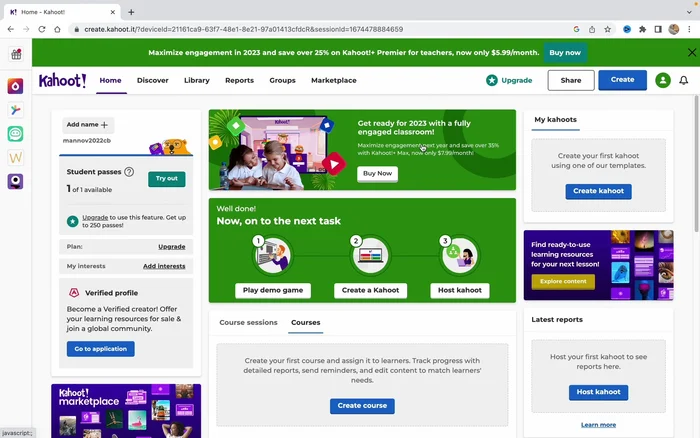Click the yellow W icon in sidebar
This screenshot has width=700, height=438.
tap(16, 157)
